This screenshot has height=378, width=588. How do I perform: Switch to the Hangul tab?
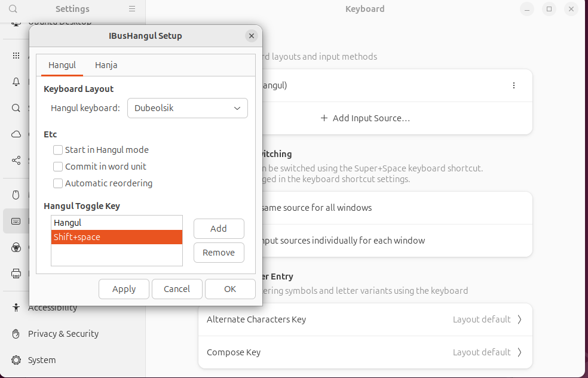[x=62, y=65]
